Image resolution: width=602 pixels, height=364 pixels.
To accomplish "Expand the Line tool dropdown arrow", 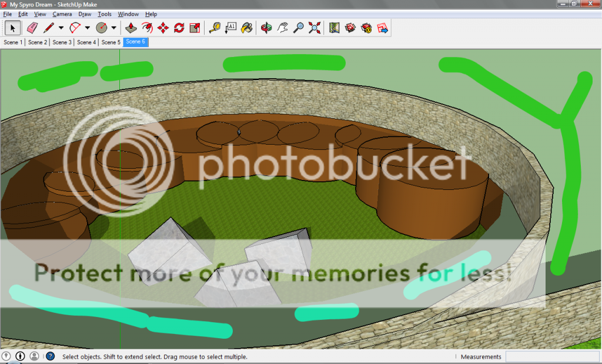I will (61, 28).
